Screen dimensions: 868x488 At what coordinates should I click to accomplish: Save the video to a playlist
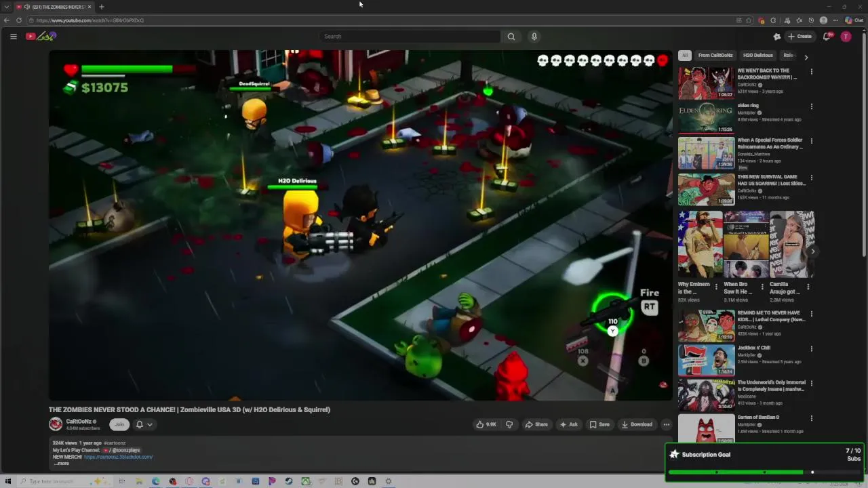point(599,424)
